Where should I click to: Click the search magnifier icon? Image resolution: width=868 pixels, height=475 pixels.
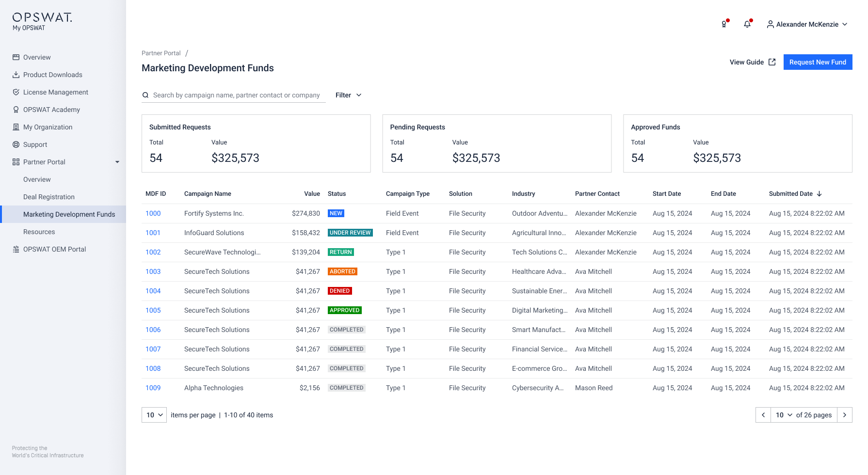click(145, 95)
